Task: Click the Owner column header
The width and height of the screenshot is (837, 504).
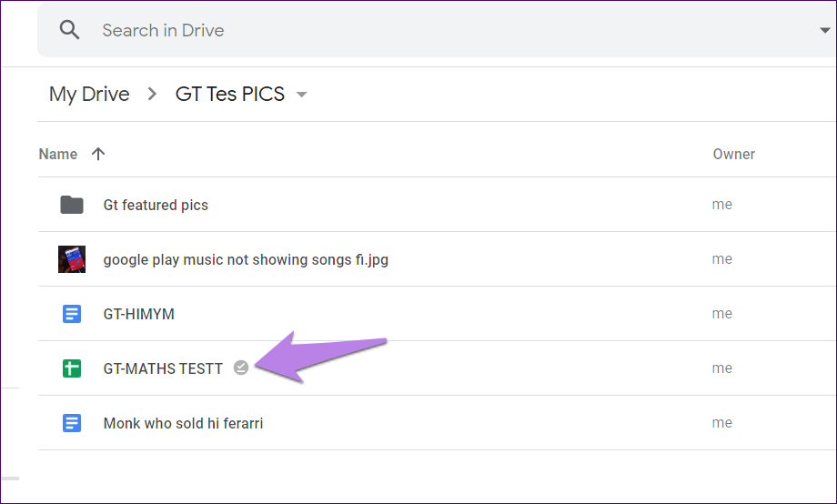Action: 733,154
